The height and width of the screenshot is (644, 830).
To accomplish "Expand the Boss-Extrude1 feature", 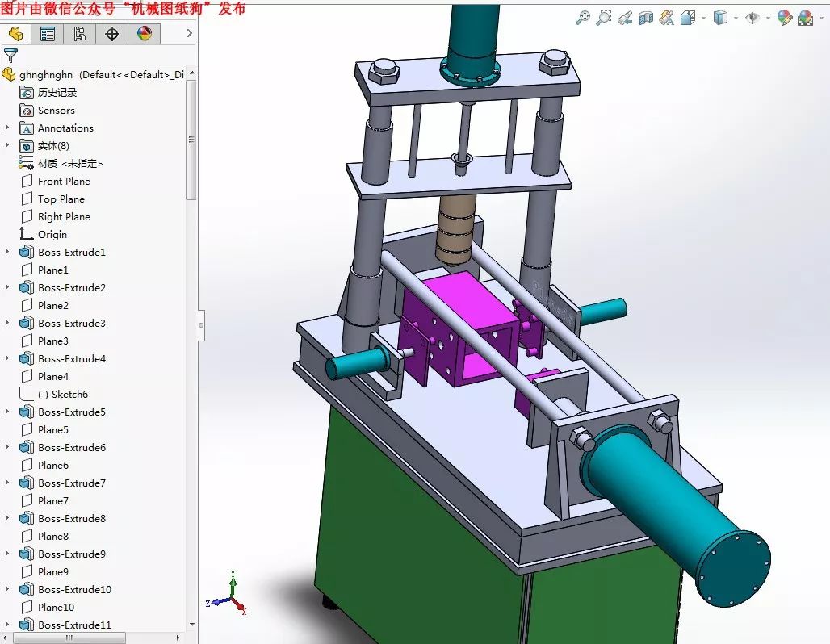I will (x=7, y=252).
